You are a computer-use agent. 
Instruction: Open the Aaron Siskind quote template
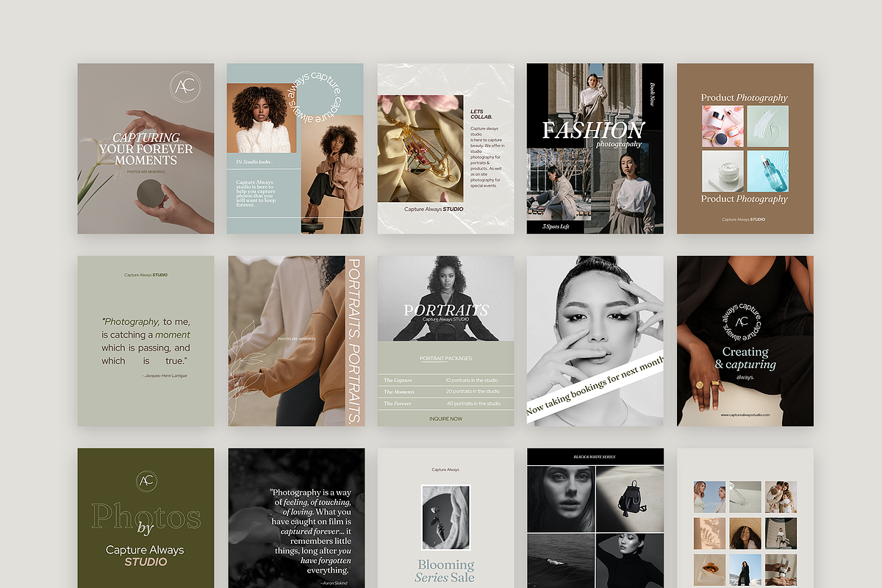(296, 518)
